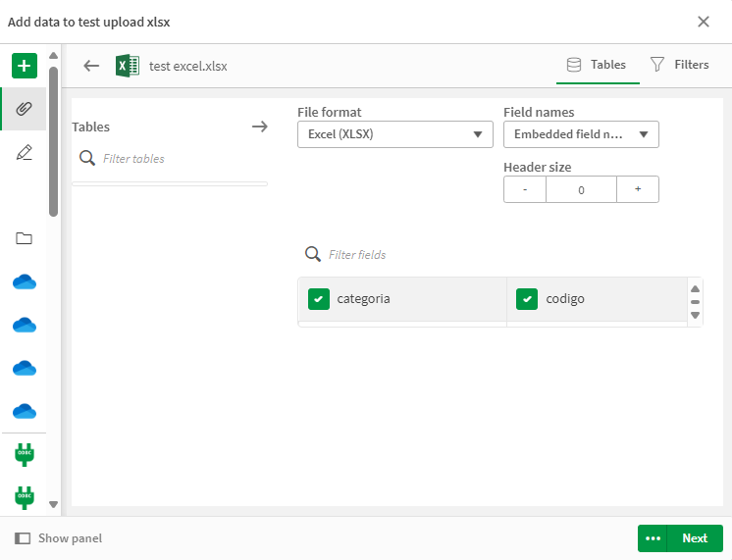
Task: Switch to the Tables tab
Action: (598, 65)
